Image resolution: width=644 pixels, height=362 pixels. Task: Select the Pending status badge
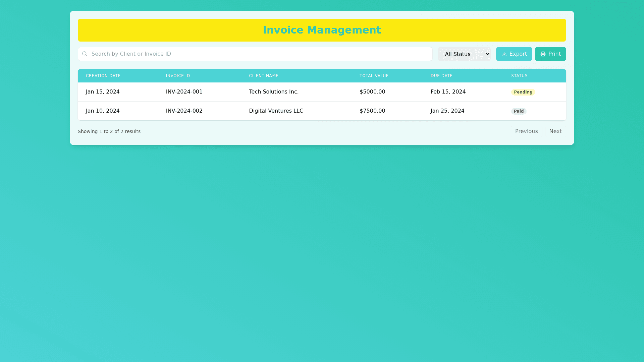click(x=523, y=92)
